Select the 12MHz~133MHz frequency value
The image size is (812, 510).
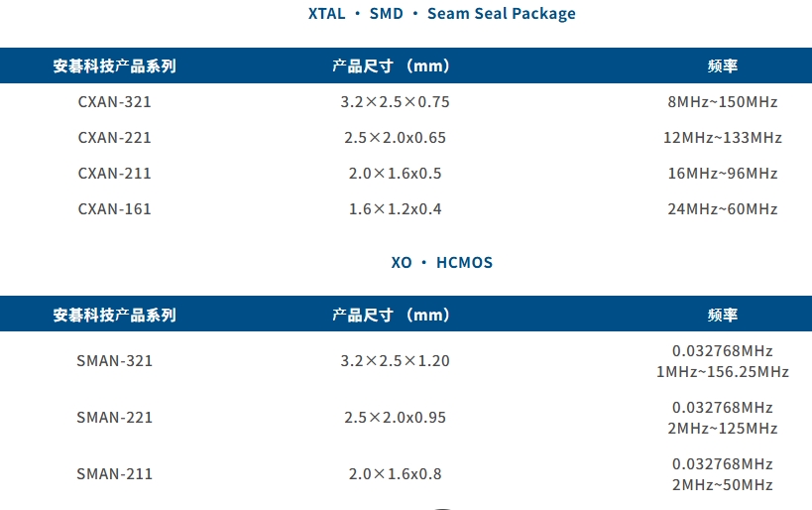722,137
